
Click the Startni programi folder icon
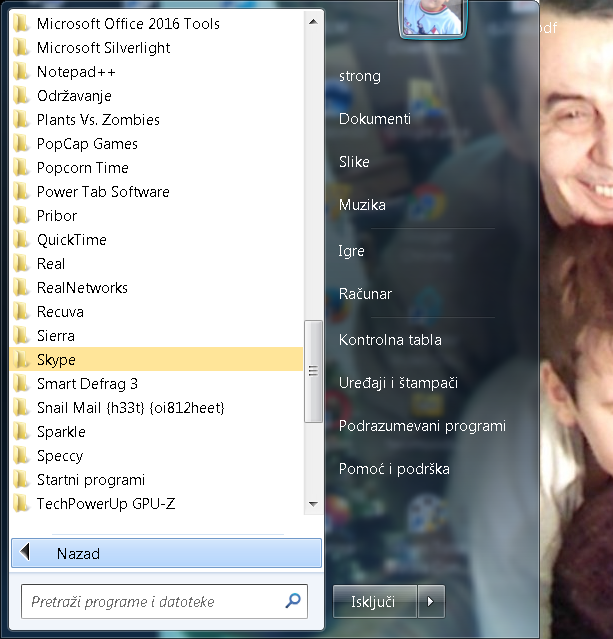click(20, 480)
